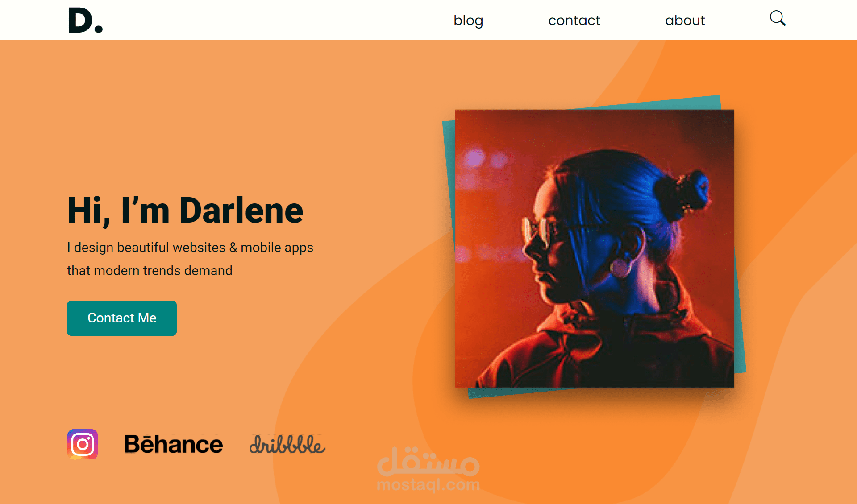This screenshot has width=857, height=504.
Task: Click the earring in the portrait
Action: pos(621,267)
